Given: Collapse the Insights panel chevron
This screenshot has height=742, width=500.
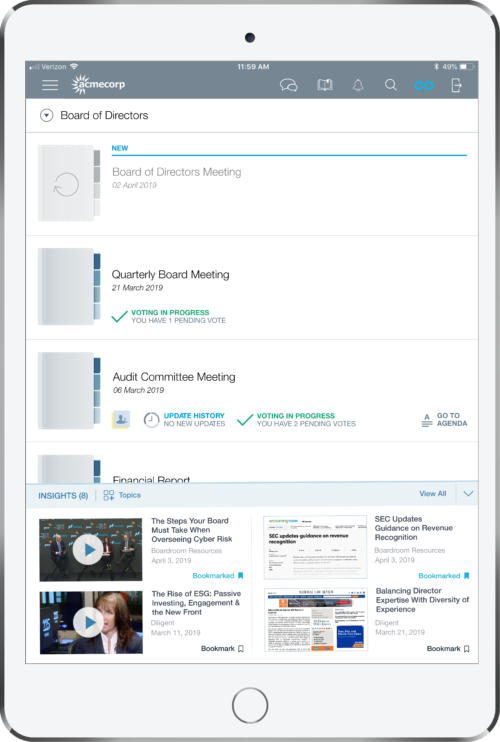Looking at the screenshot, I should [468, 494].
